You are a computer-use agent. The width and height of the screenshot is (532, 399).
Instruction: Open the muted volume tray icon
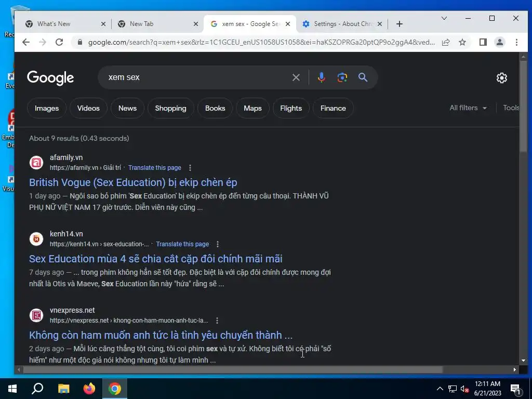pos(464,389)
